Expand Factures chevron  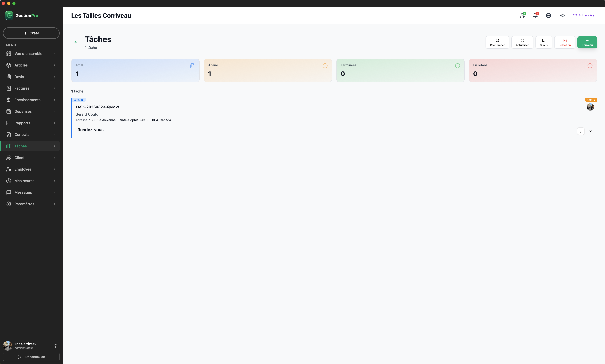click(x=54, y=88)
